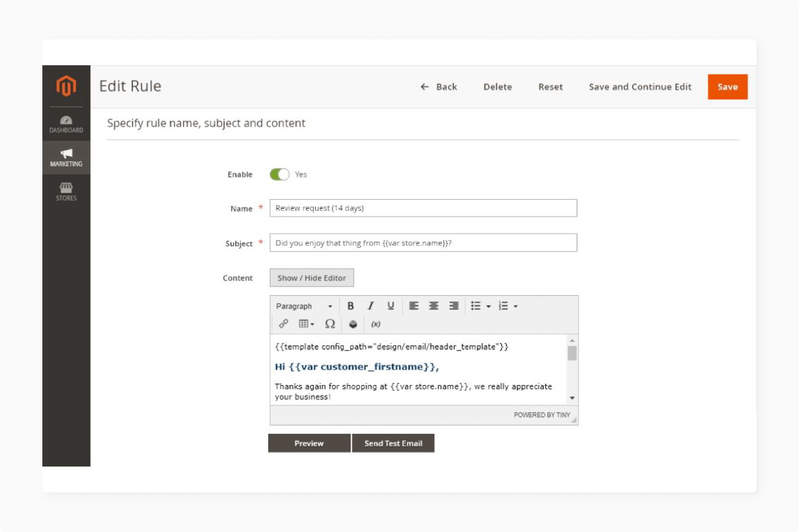Image resolution: width=799 pixels, height=532 pixels.
Task: Click Show / Hide Editor button
Action: click(x=311, y=277)
